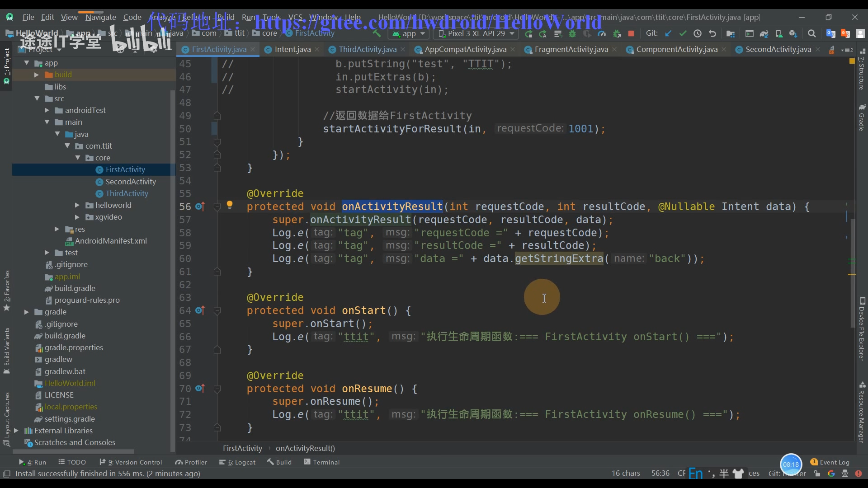
Task: Expand the xgvideo package node
Action: tap(77, 217)
